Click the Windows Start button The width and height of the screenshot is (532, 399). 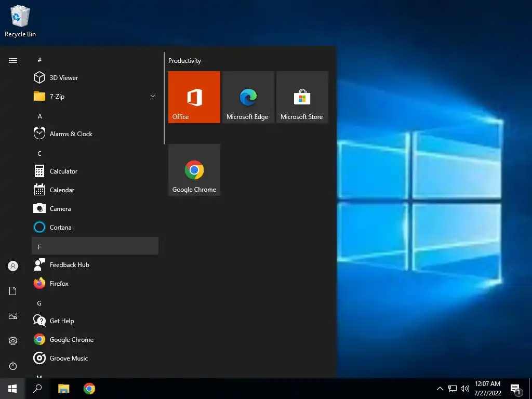pyautogui.click(x=12, y=389)
